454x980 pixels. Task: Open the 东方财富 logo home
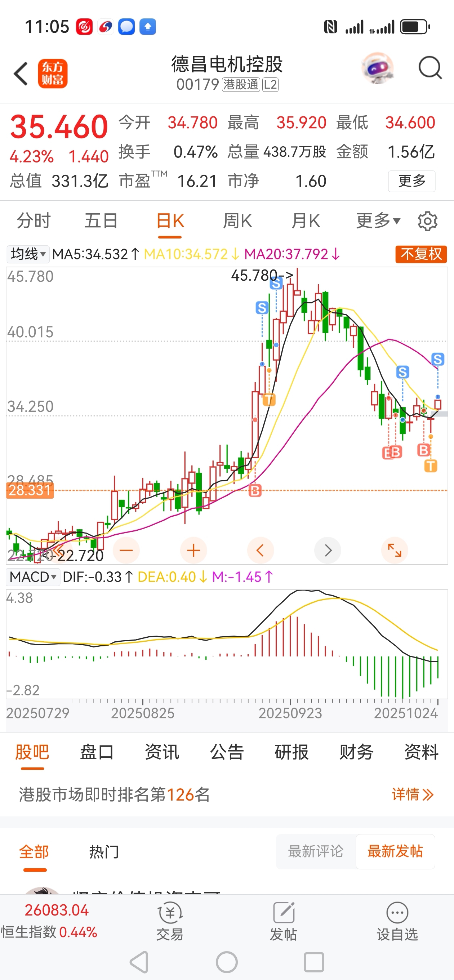[x=53, y=73]
